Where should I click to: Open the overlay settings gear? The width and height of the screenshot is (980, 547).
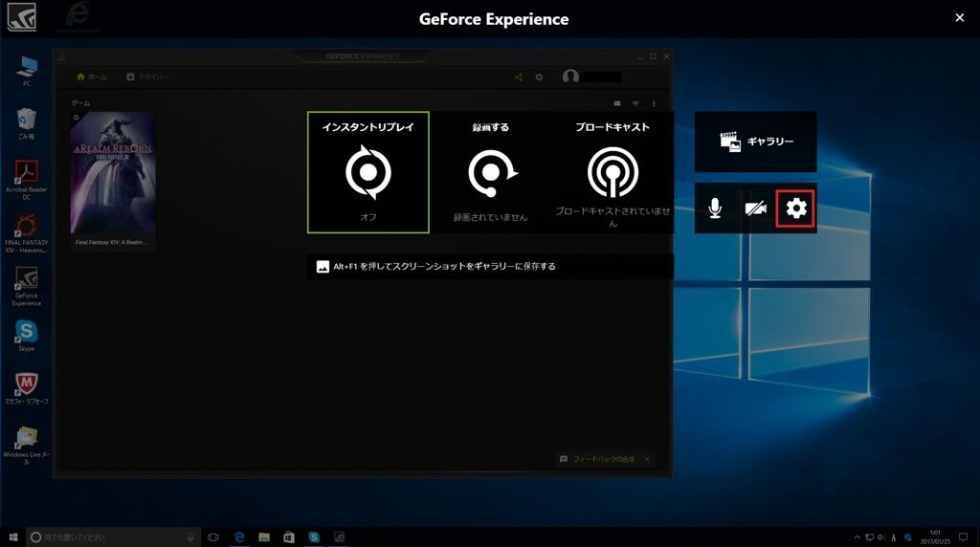795,208
